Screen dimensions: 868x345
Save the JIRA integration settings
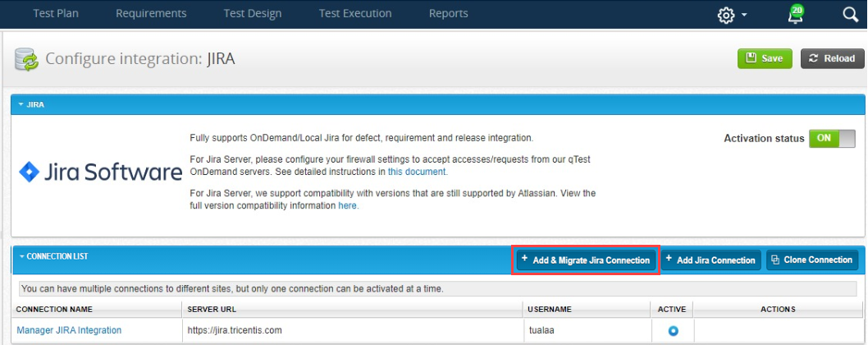(765, 58)
